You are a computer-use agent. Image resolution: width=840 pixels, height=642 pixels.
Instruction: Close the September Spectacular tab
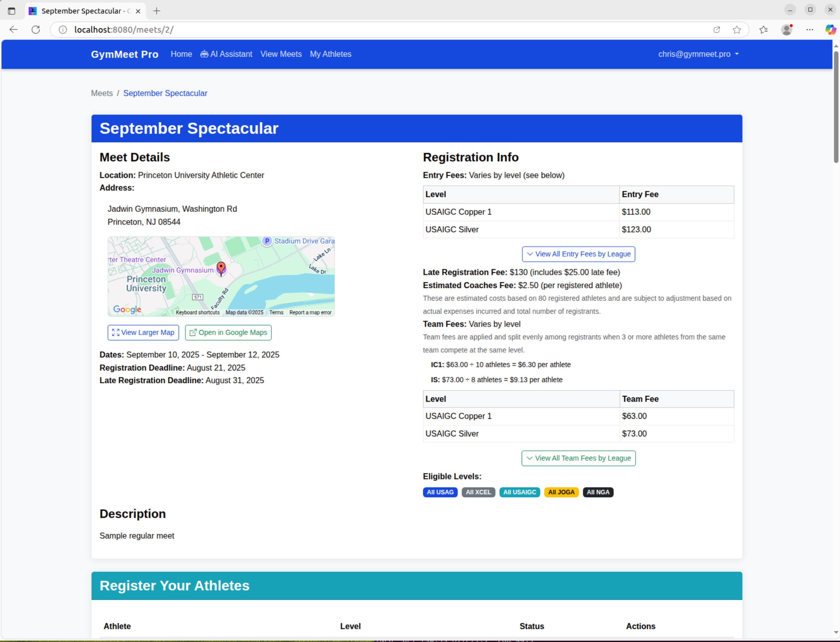(138, 11)
